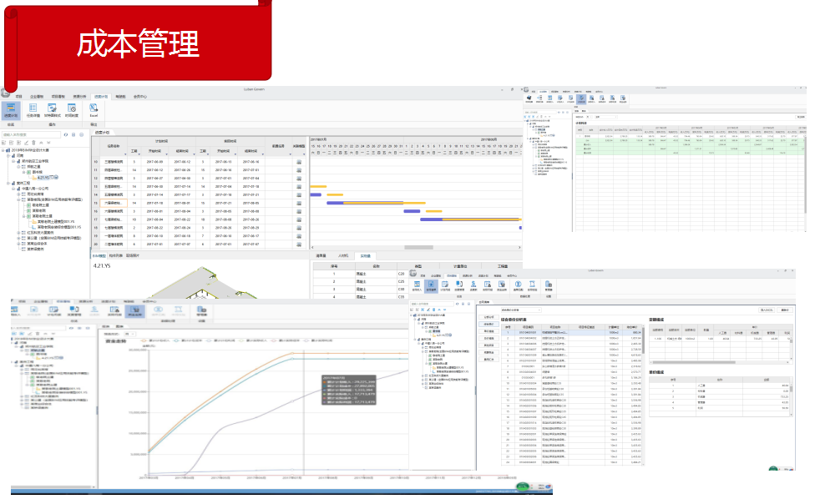Collapse the parent node above 4.21.YS in tree
The height and width of the screenshot is (504, 815).
tap(24, 172)
